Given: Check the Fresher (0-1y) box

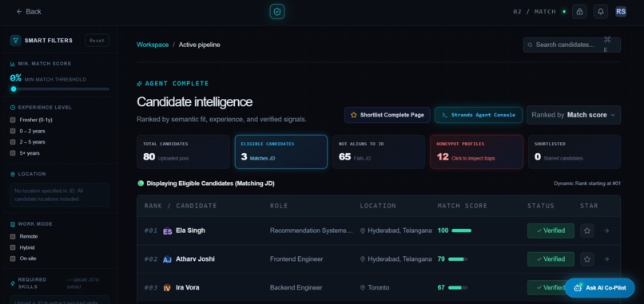Looking at the screenshot, I should click(13, 120).
